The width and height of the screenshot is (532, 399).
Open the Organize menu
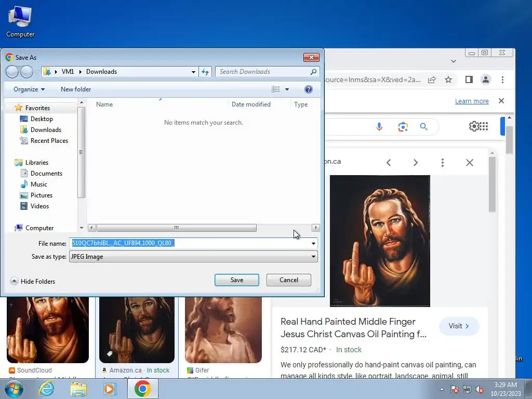pos(29,89)
